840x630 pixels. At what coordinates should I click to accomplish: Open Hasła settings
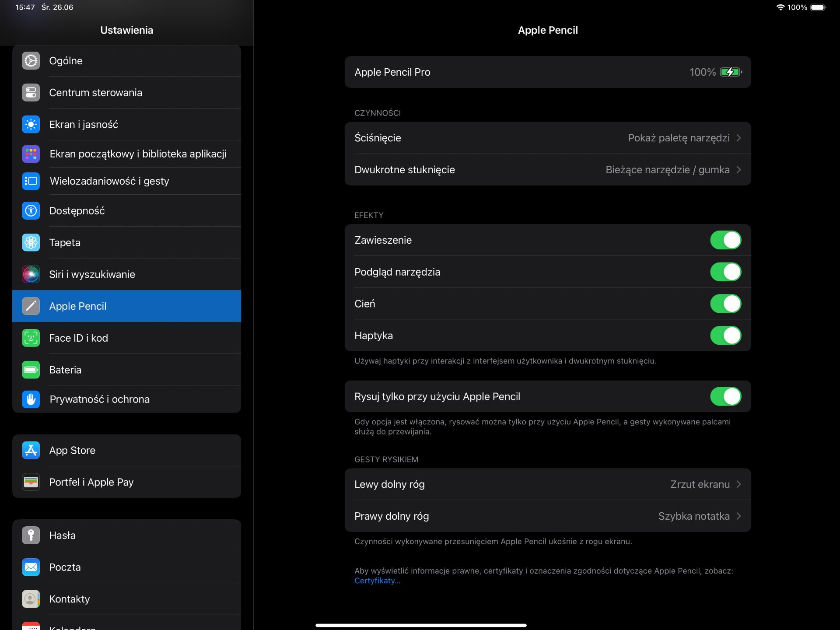pyautogui.click(x=126, y=535)
